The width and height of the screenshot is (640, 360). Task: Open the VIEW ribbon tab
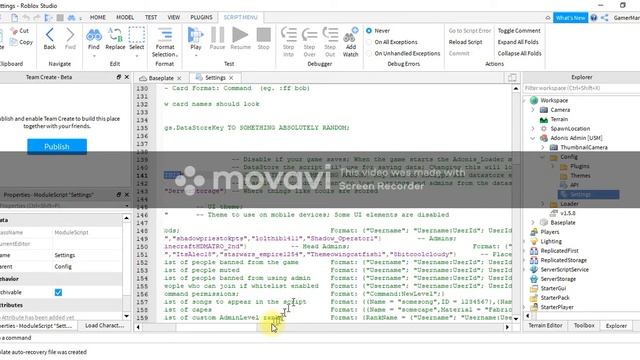click(174, 18)
